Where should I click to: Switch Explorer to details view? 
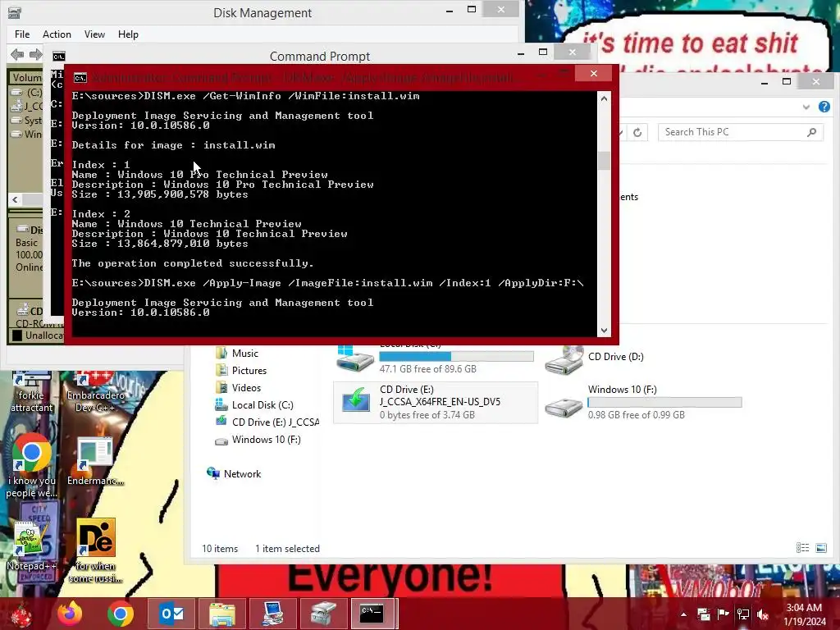802,547
